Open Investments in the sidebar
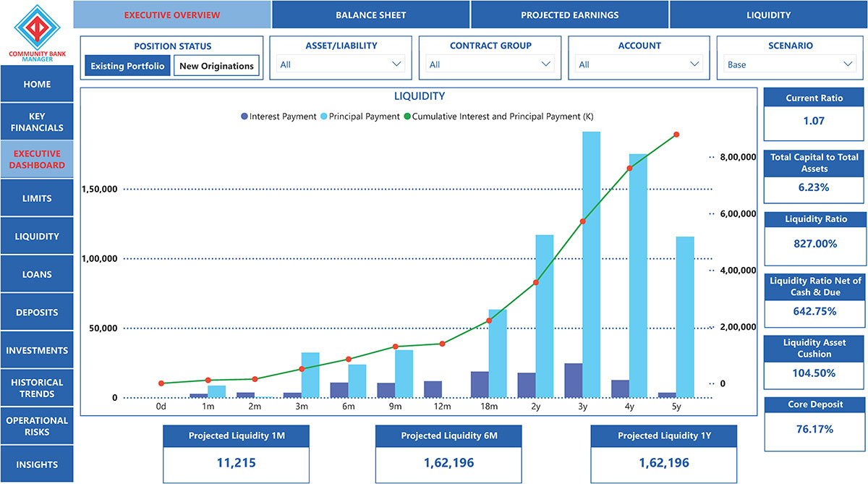This screenshot has width=868, height=484. pos(37,350)
